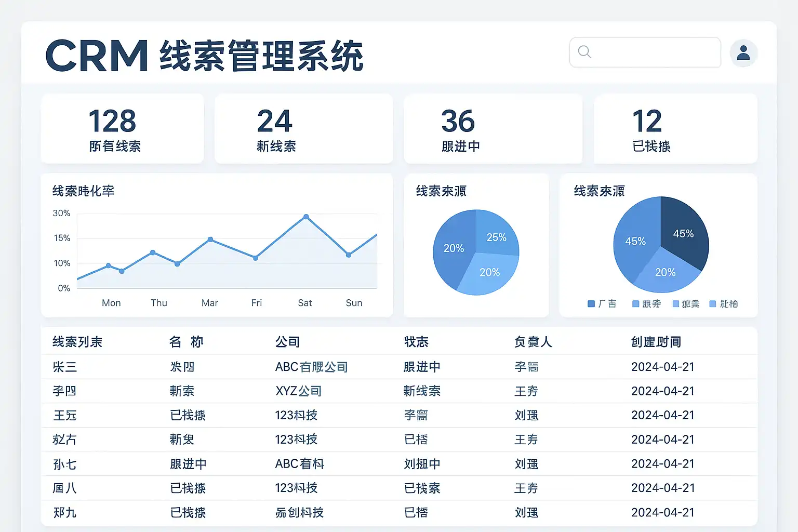Viewport: 798px width, 532px height.
Task: Click the 20% slice of the right pie chart
Action: point(665,273)
